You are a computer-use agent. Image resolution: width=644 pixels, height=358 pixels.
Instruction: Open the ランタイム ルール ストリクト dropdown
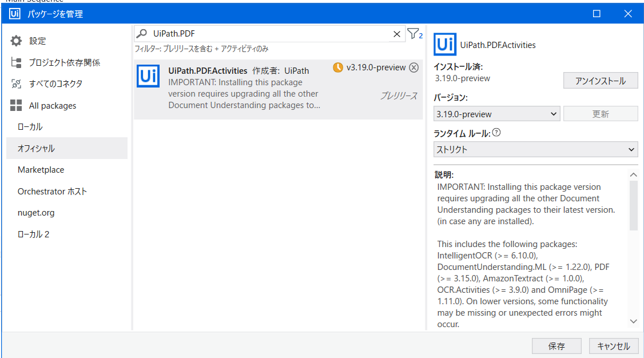[x=535, y=149]
